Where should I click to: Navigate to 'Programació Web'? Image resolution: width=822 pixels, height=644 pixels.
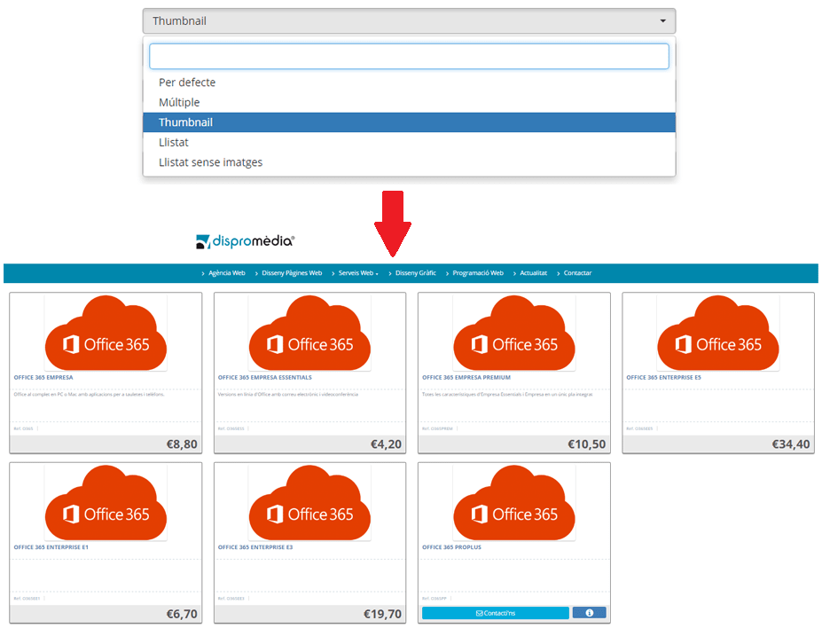(478, 272)
